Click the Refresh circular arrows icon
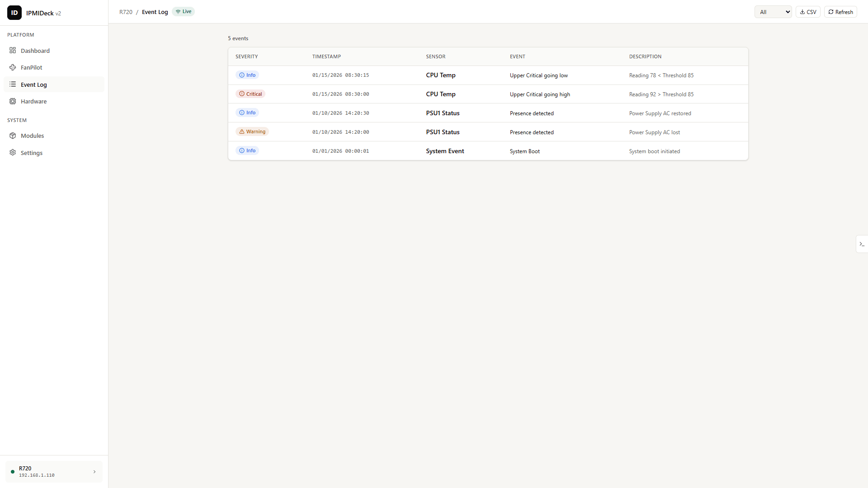 click(831, 12)
